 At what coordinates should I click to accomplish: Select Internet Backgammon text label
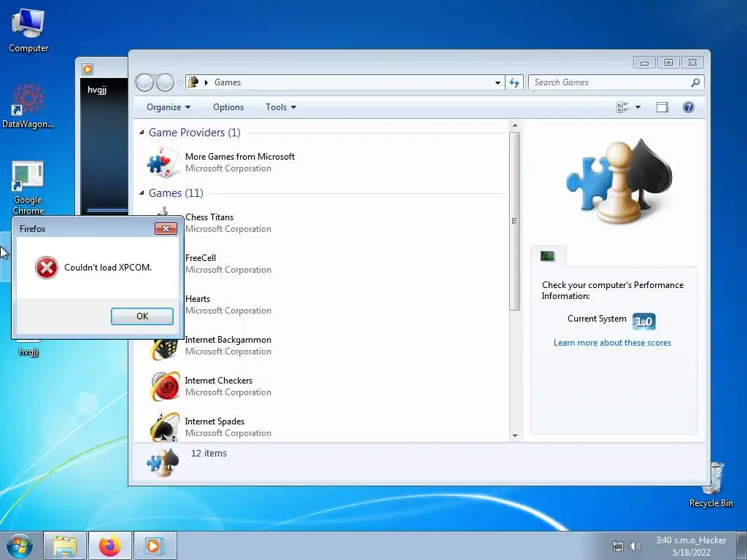[x=228, y=340]
